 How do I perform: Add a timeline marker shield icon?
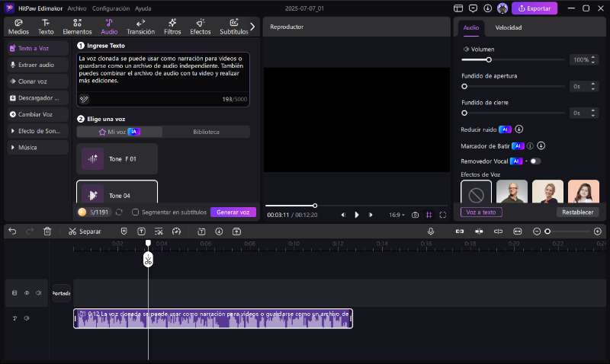(124, 231)
